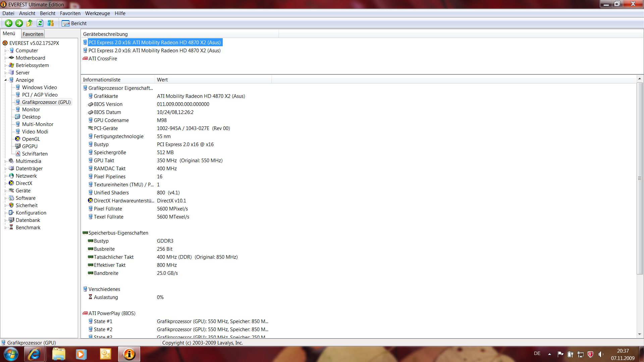The height and width of the screenshot is (362, 644).
Task: Select PCI / AGP Video icon in tree
Action: [x=18, y=95]
